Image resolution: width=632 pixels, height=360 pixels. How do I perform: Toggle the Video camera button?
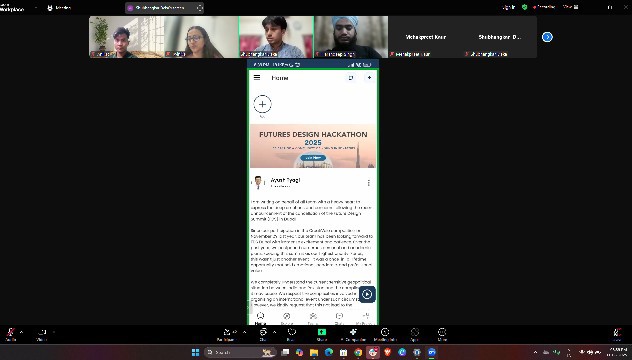(x=42, y=334)
